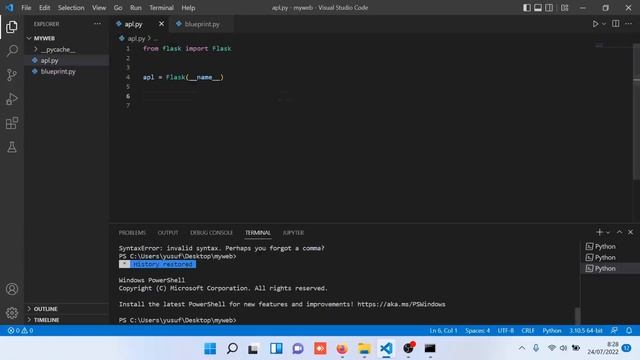Select the apl.py editor tab
640x360 pixels.
(x=133, y=24)
